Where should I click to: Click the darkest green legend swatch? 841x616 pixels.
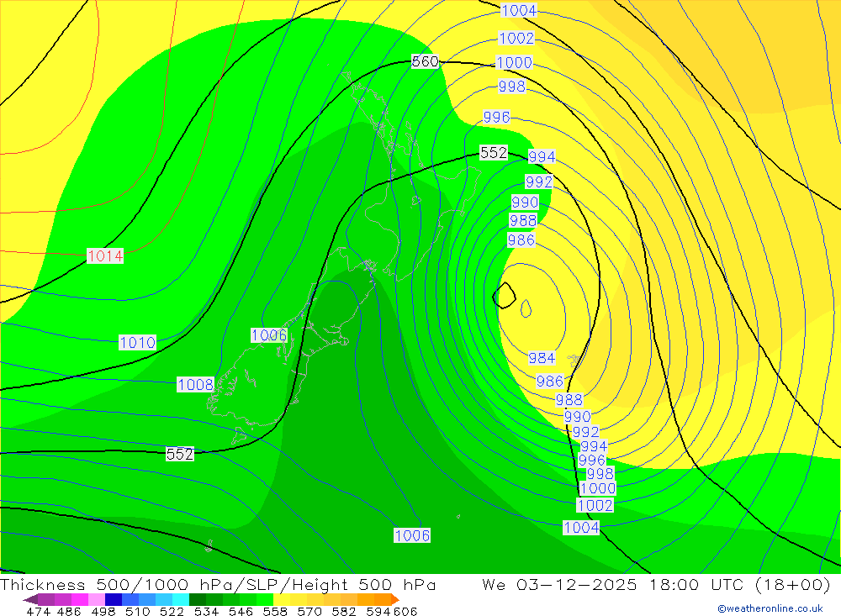pos(198,599)
